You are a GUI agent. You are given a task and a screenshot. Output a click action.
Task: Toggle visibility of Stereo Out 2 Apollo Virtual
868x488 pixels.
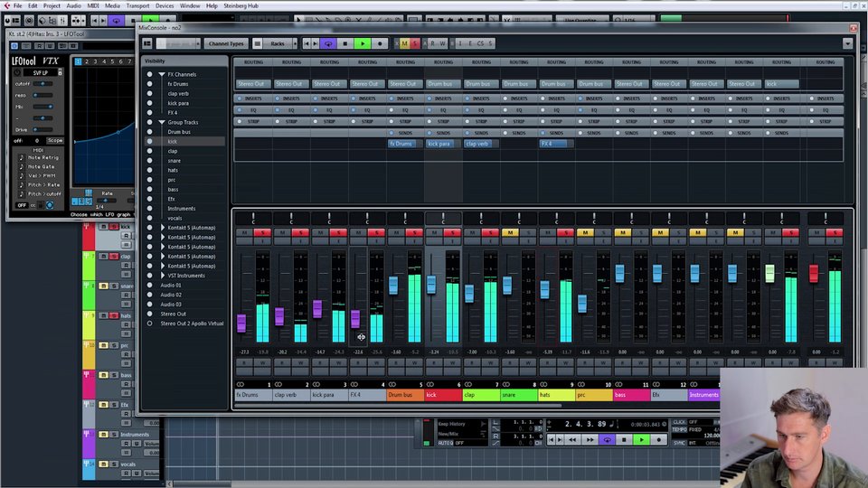149,324
